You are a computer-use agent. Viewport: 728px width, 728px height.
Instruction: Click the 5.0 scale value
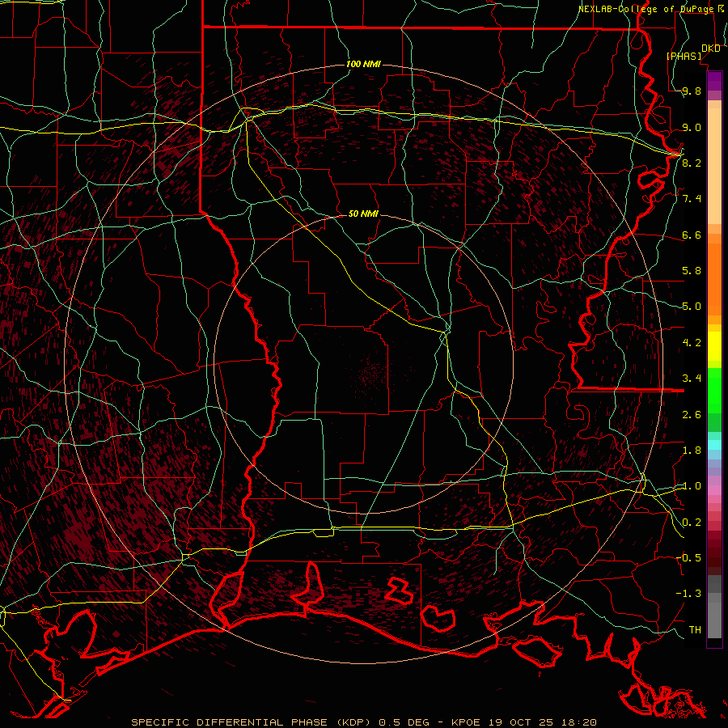coord(692,307)
